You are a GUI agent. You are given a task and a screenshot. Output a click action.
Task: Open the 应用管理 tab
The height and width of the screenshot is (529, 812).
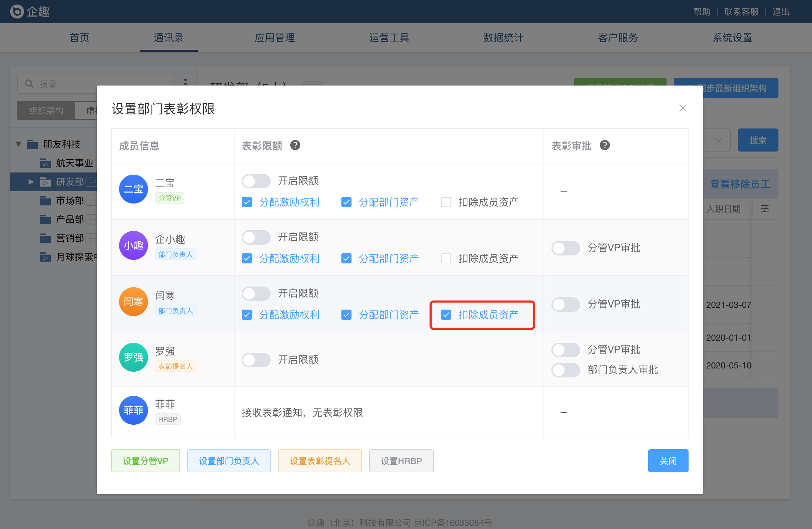pyautogui.click(x=275, y=38)
